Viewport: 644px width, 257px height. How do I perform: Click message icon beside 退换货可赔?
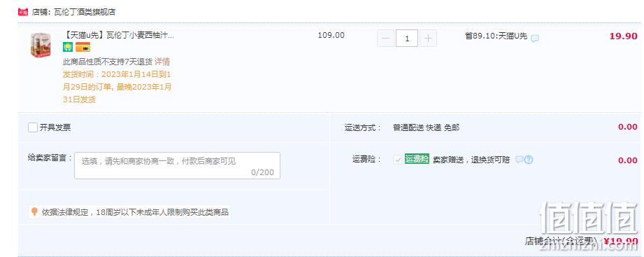[519, 160]
